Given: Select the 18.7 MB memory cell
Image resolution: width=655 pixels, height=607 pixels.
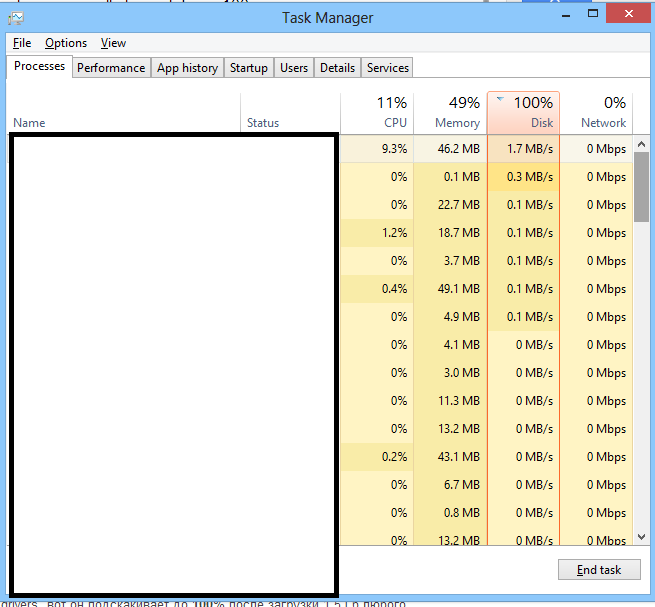Looking at the screenshot, I should click(450, 233).
